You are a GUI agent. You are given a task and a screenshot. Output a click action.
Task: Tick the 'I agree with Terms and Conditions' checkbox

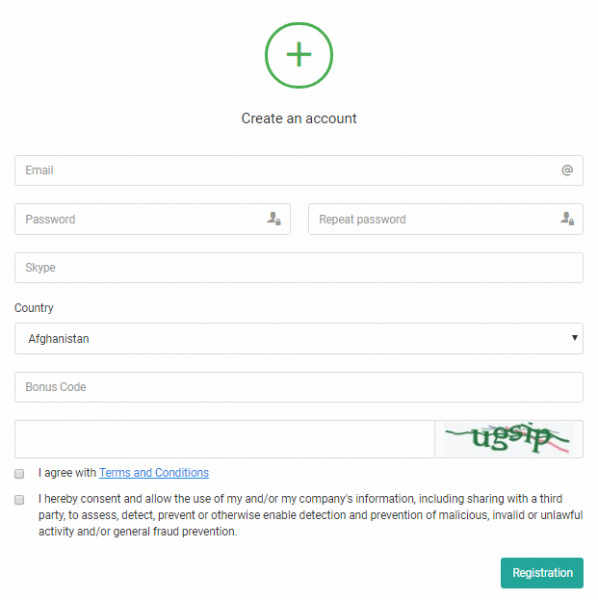coord(19,474)
